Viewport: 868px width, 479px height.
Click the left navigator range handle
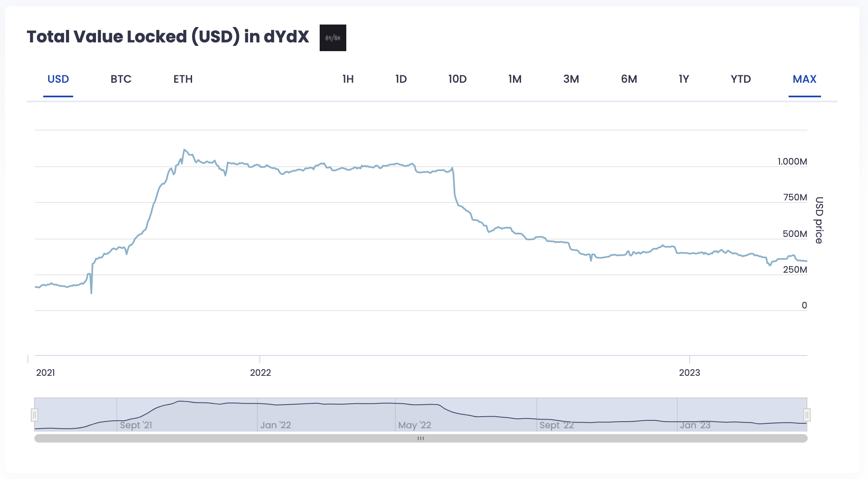click(x=35, y=415)
